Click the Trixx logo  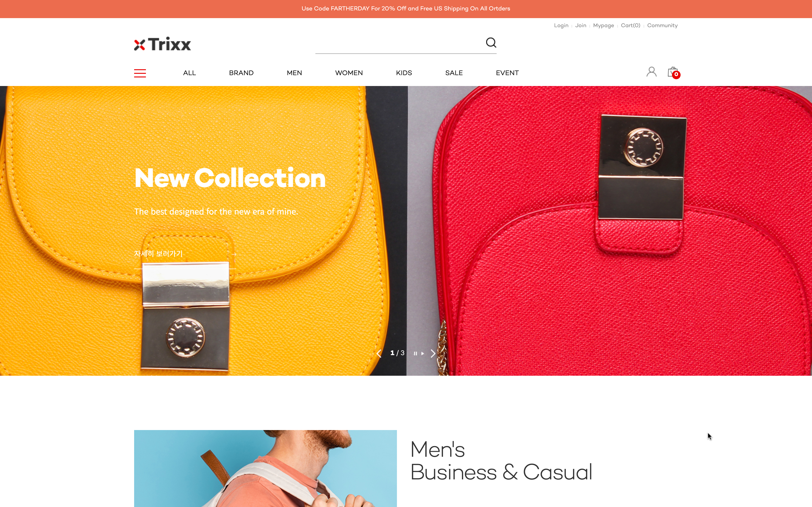click(162, 44)
